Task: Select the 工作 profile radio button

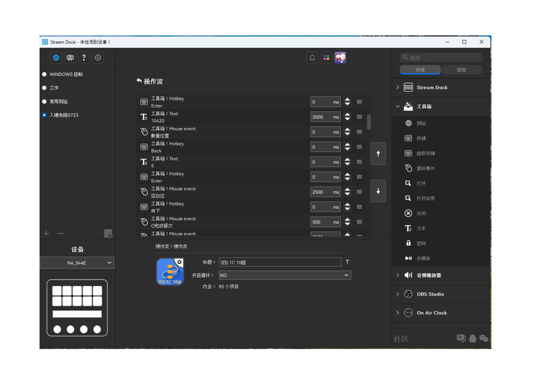Action: pos(44,88)
